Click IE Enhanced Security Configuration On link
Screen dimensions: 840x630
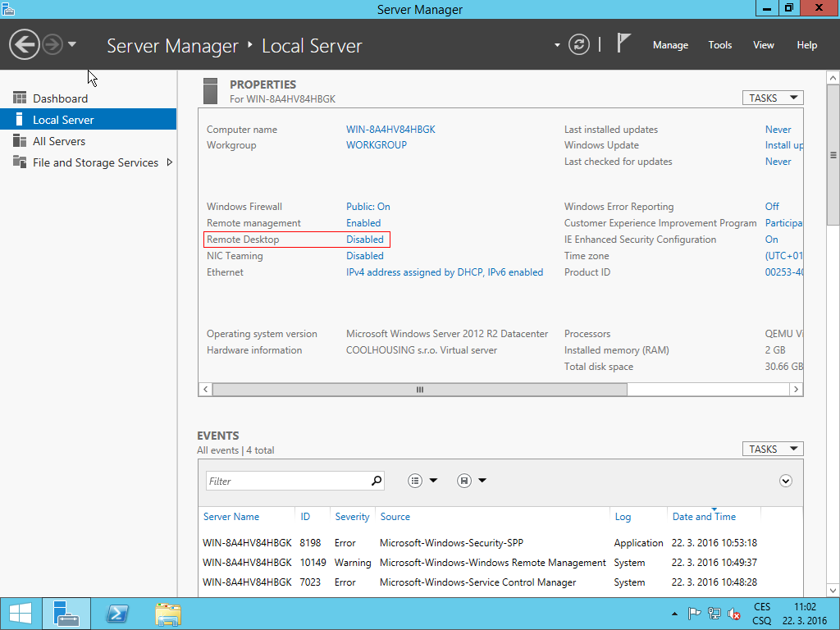coord(771,240)
